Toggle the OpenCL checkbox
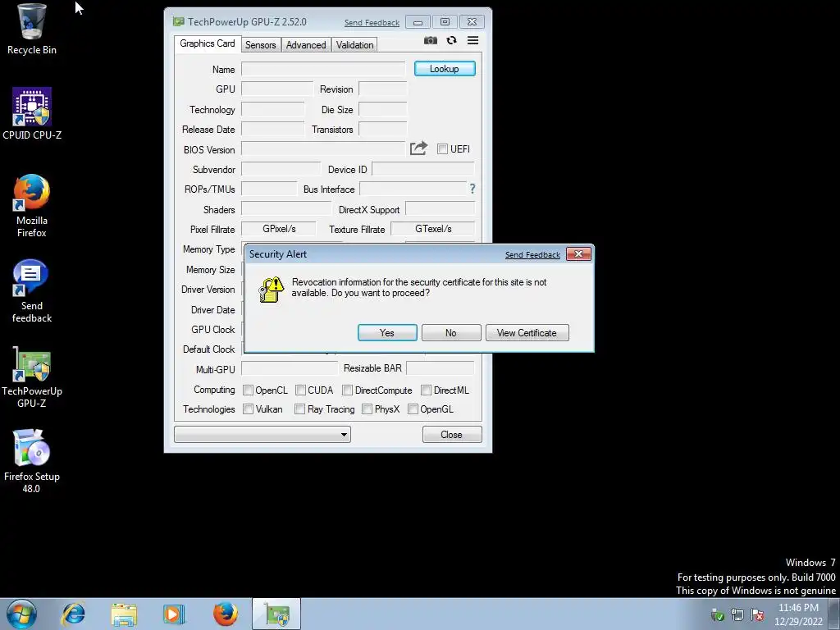Image resolution: width=840 pixels, height=630 pixels. [x=248, y=390]
